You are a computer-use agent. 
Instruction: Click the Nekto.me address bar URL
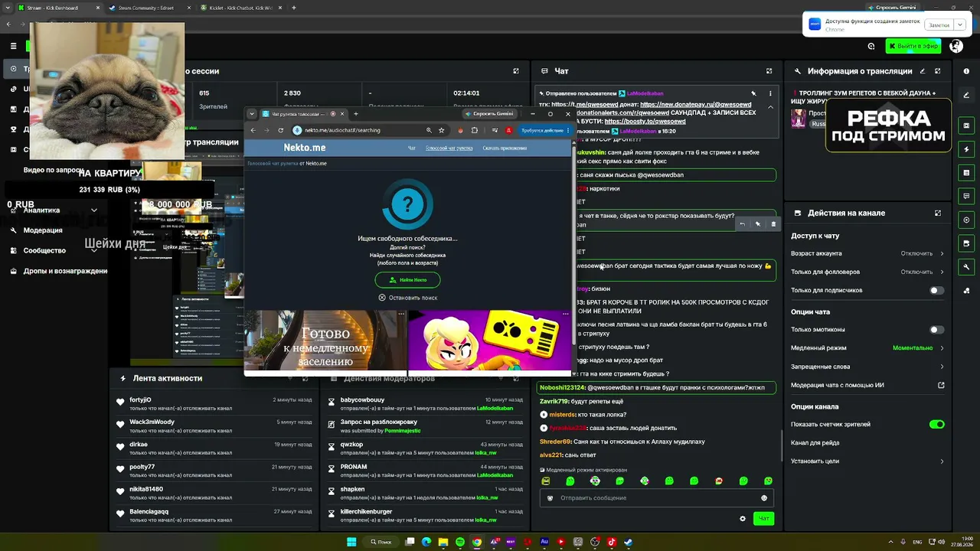click(342, 130)
